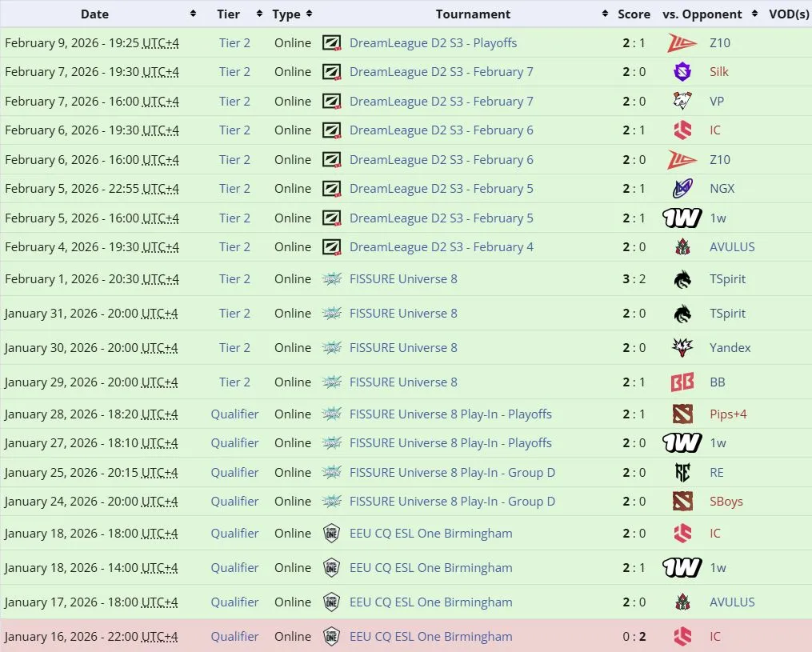Viewport: 812px width, 652px height.
Task: Click the AVULUS logo in January 17 row
Action: 682,602
